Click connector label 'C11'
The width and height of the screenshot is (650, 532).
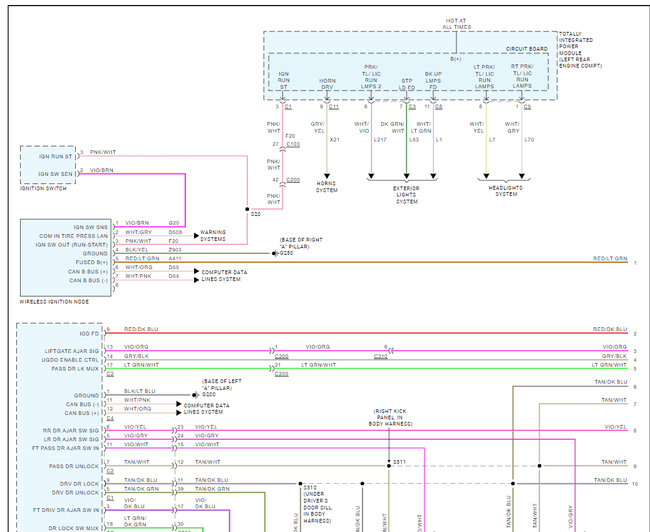(x=334, y=107)
